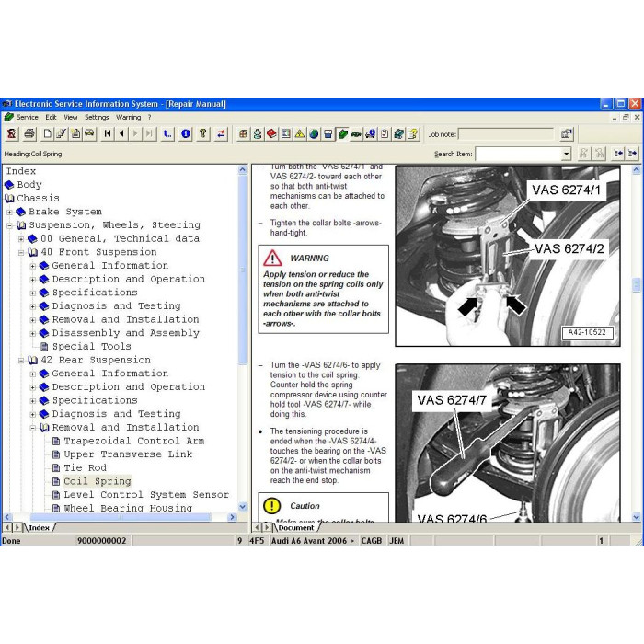Click the printer icon in the toolbar
644x644 pixels.
[x=29, y=134]
